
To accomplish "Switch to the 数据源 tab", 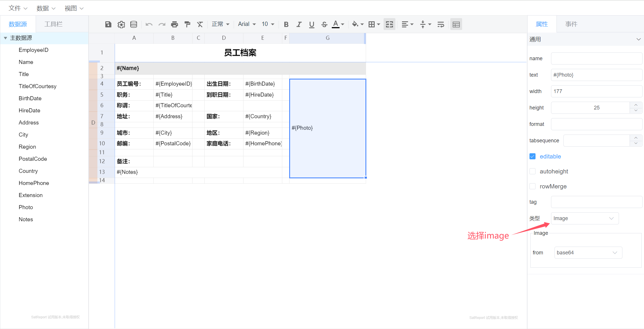I will coord(18,24).
